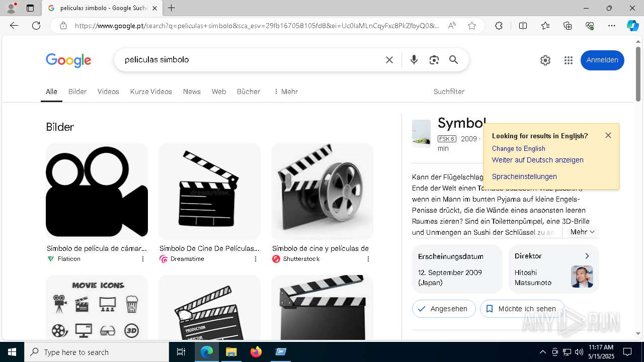644x362 pixels.
Task: Open the Windows Start menu
Action: pos(12,352)
